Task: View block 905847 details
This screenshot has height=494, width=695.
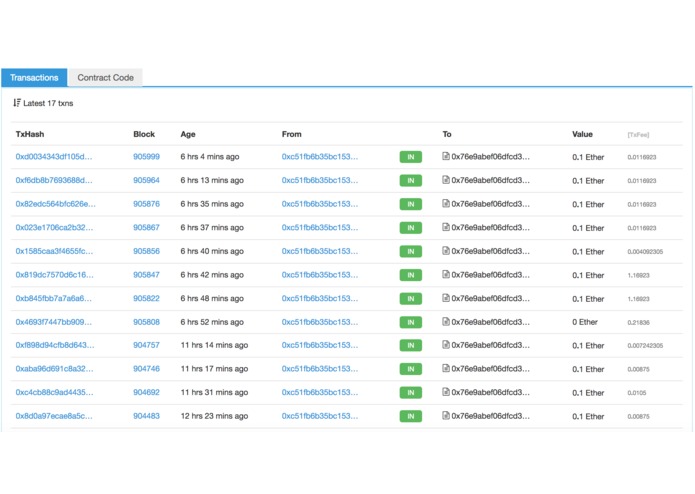Action: pos(146,275)
